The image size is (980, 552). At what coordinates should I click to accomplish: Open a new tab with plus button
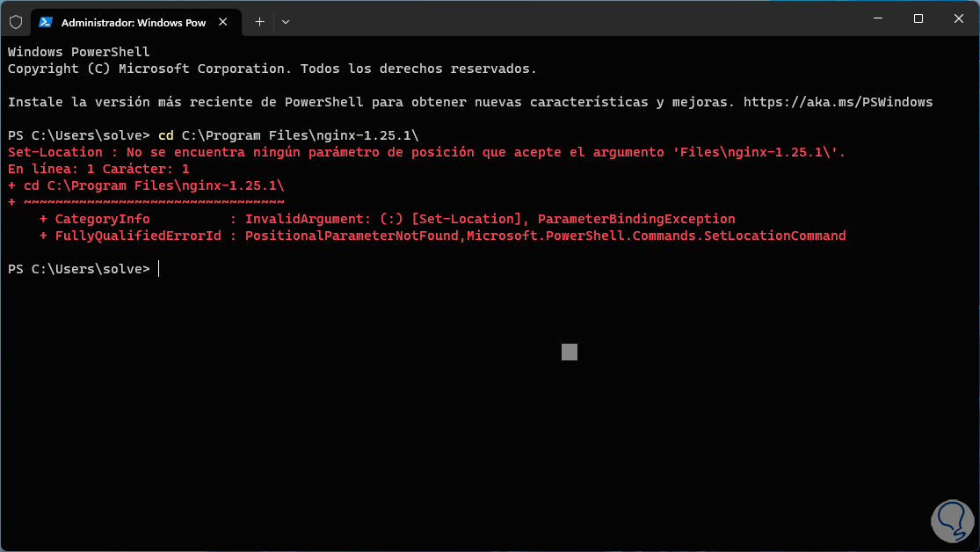(x=259, y=22)
